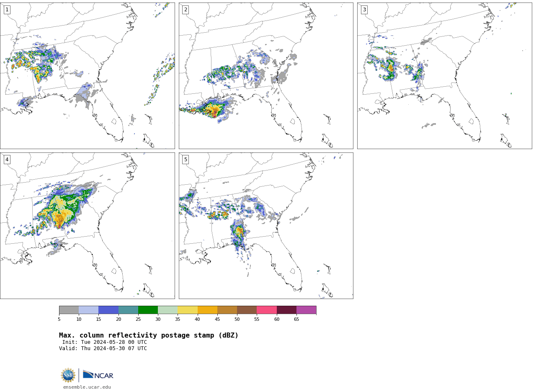Click the brown 50-55 dBZ swatch

pos(247,310)
